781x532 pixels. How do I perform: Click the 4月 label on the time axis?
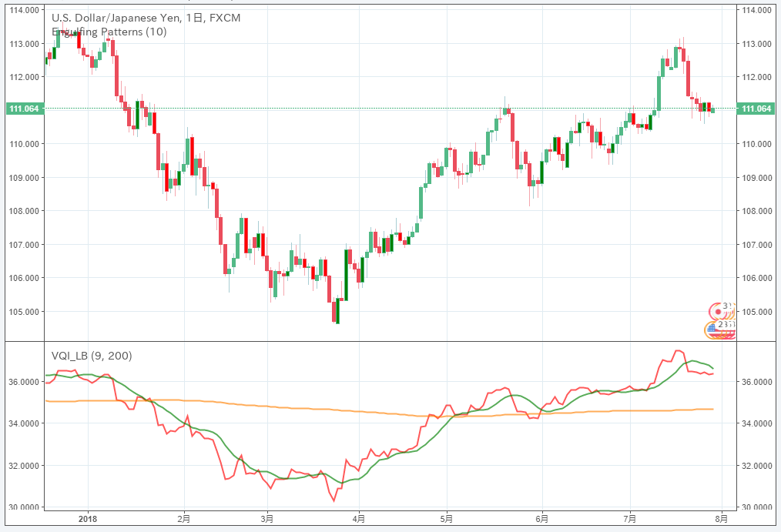pyautogui.click(x=358, y=520)
